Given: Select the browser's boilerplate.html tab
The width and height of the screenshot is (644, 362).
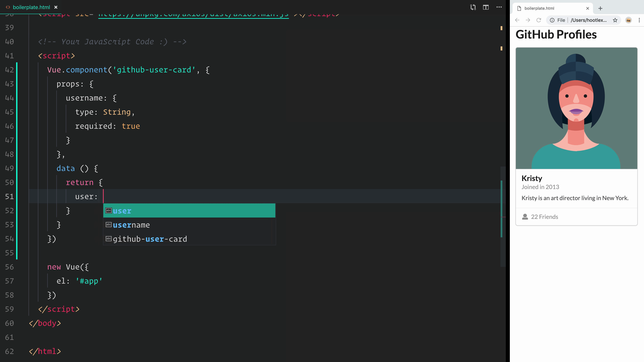Looking at the screenshot, I should pyautogui.click(x=552, y=8).
